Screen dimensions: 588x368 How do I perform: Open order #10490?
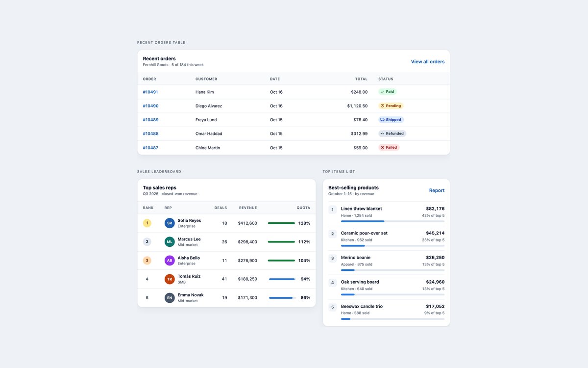pos(150,106)
